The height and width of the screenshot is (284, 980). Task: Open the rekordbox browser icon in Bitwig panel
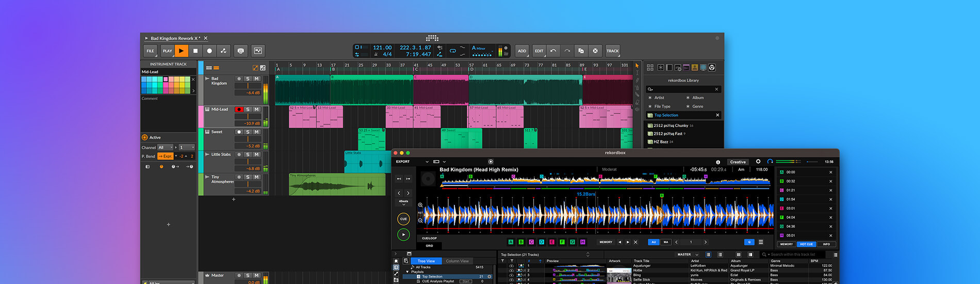pyautogui.click(x=712, y=67)
